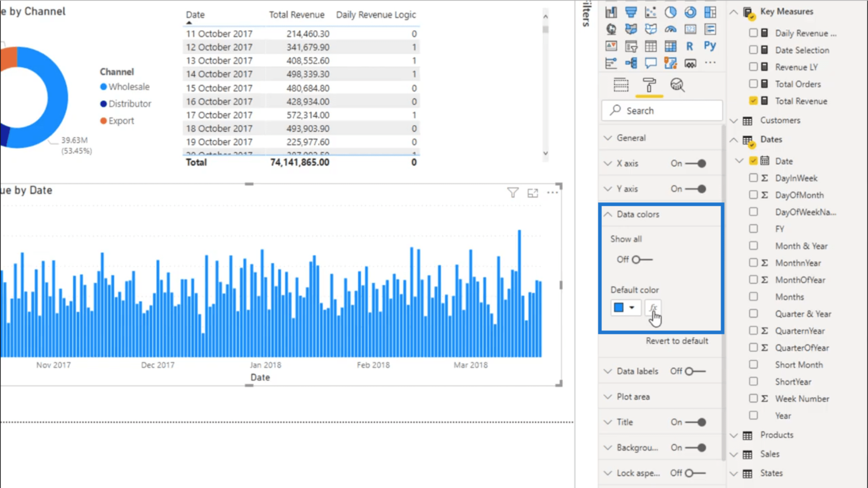
Task: Select the Card visual with 123
Action: [x=690, y=29]
